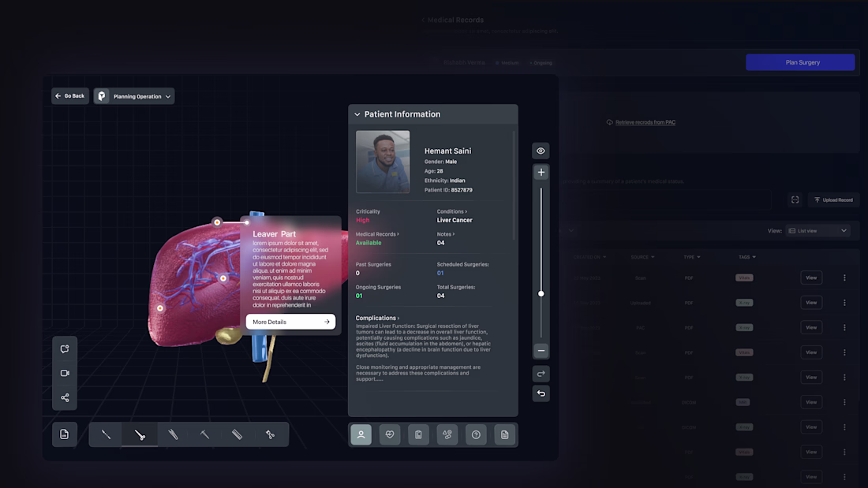The height and width of the screenshot is (488, 868).
Task: Expand the Notes section
Action: (446, 234)
